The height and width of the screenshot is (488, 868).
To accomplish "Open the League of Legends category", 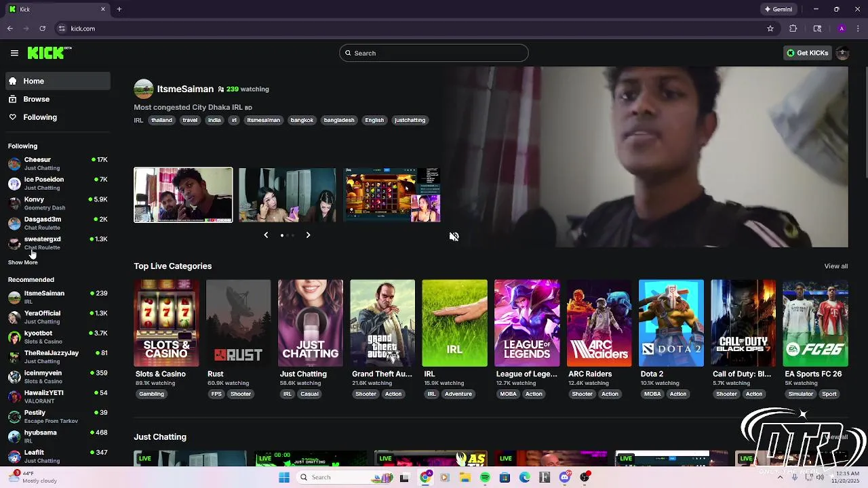I will click(527, 323).
